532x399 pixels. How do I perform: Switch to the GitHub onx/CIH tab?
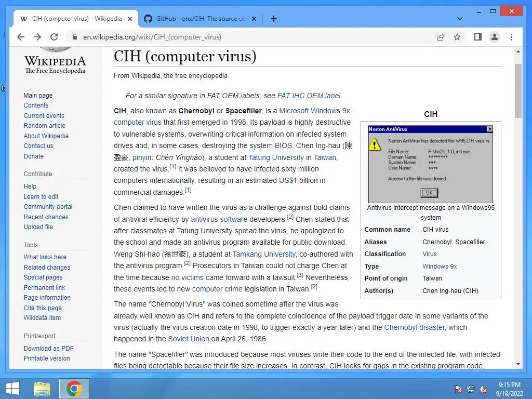(200, 19)
